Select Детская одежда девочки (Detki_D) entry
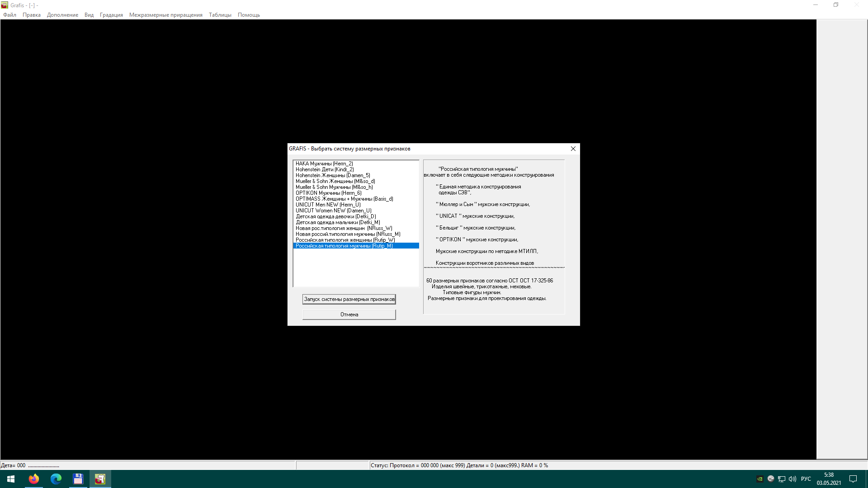Image resolution: width=868 pixels, height=488 pixels. 335,216
